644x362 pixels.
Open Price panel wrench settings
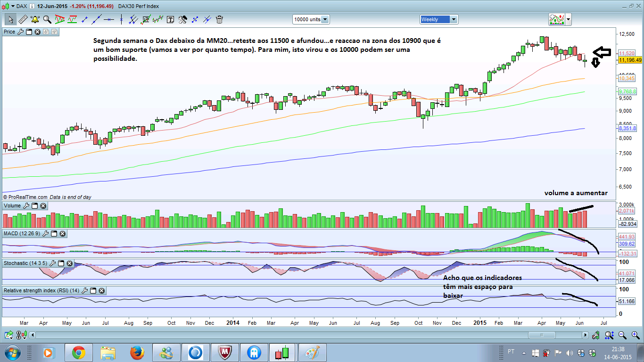[20, 32]
